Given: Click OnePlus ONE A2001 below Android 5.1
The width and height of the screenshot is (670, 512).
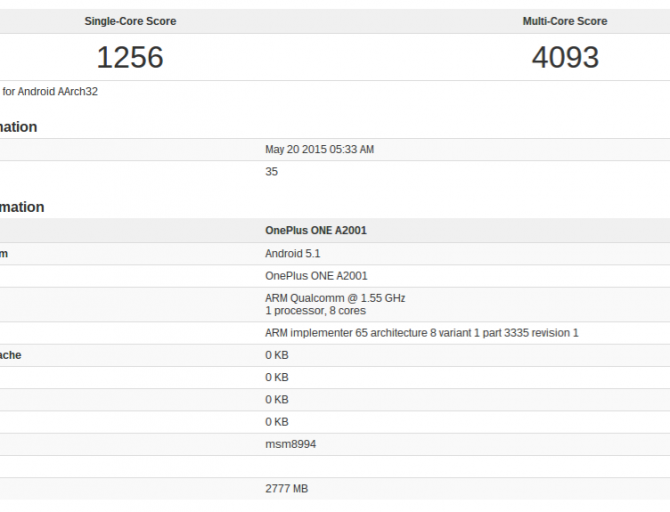Looking at the screenshot, I should point(315,276).
